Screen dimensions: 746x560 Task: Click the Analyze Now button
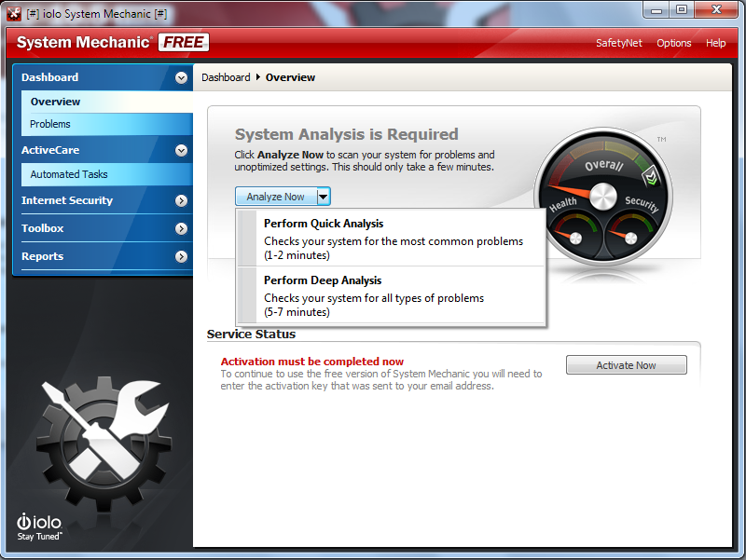(276, 197)
